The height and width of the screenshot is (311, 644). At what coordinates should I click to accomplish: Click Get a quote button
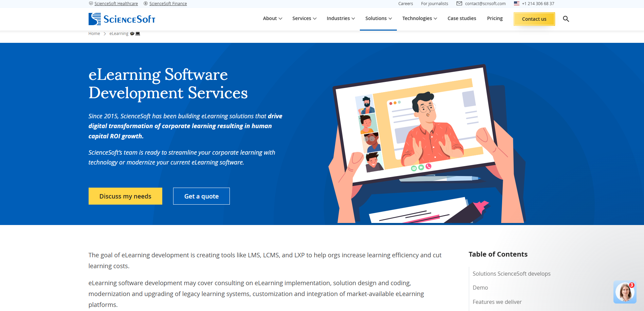pos(201,196)
